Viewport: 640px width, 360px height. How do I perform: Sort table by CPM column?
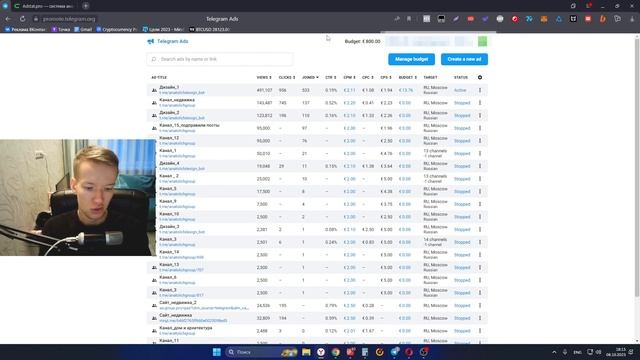pos(349,77)
